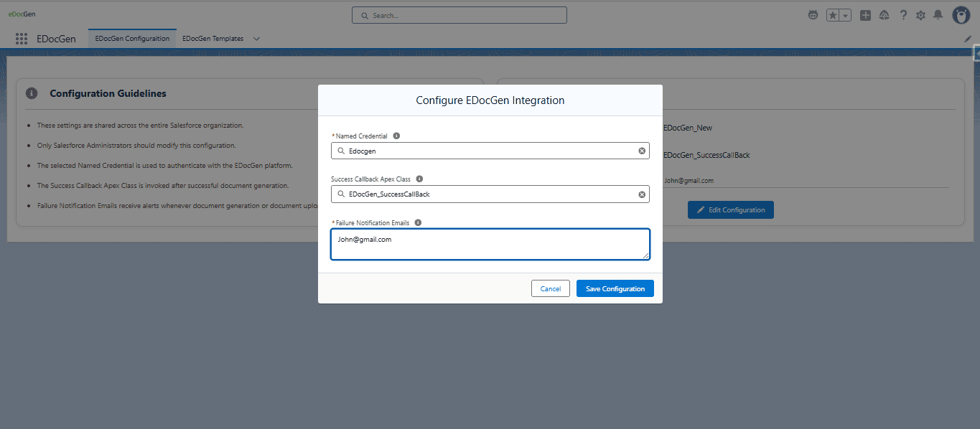Click Named Credential lookup field

[490, 151]
